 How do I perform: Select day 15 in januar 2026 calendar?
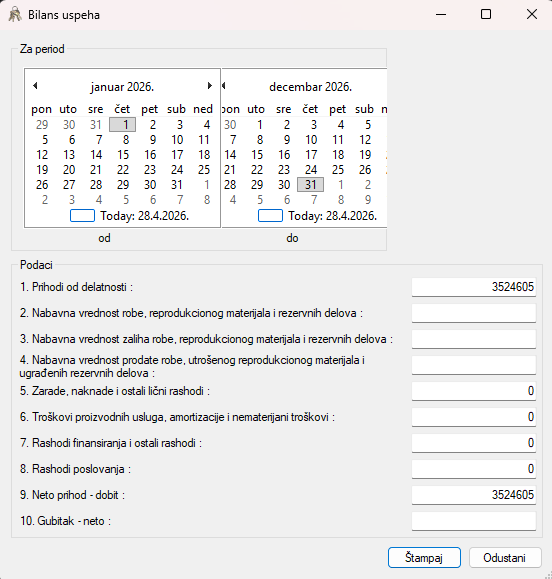tap(123, 155)
